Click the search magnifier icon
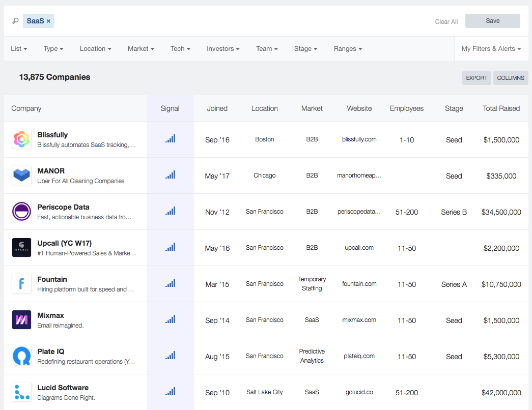Screen dimensions: 532x410 [15, 21]
